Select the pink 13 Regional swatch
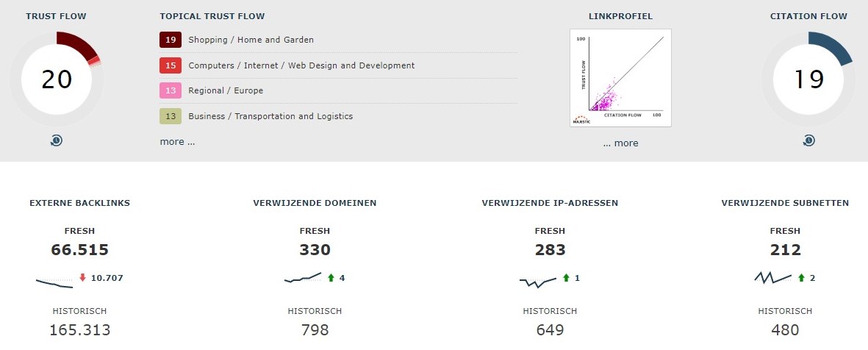The width and height of the screenshot is (868, 350). pos(171,90)
